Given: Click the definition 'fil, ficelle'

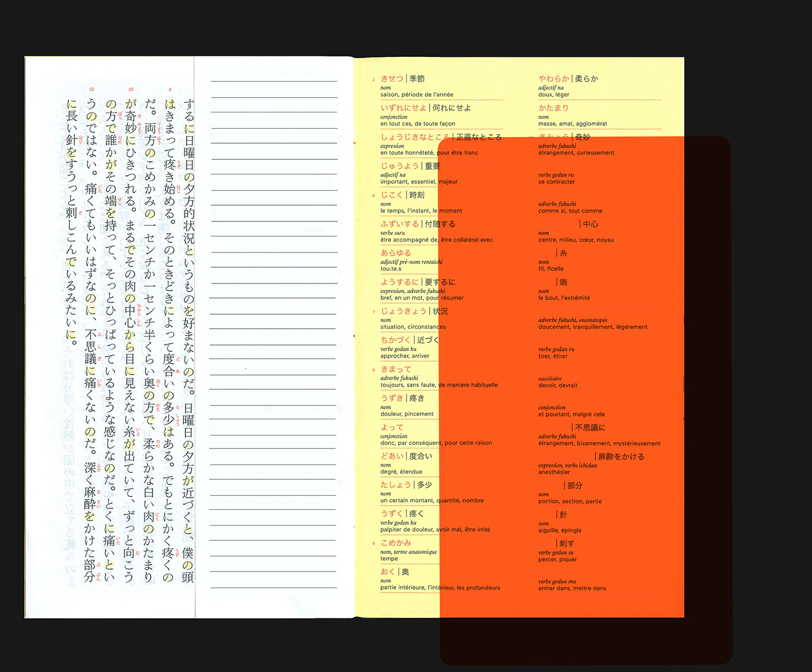Looking at the screenshot, I should 551,269.
